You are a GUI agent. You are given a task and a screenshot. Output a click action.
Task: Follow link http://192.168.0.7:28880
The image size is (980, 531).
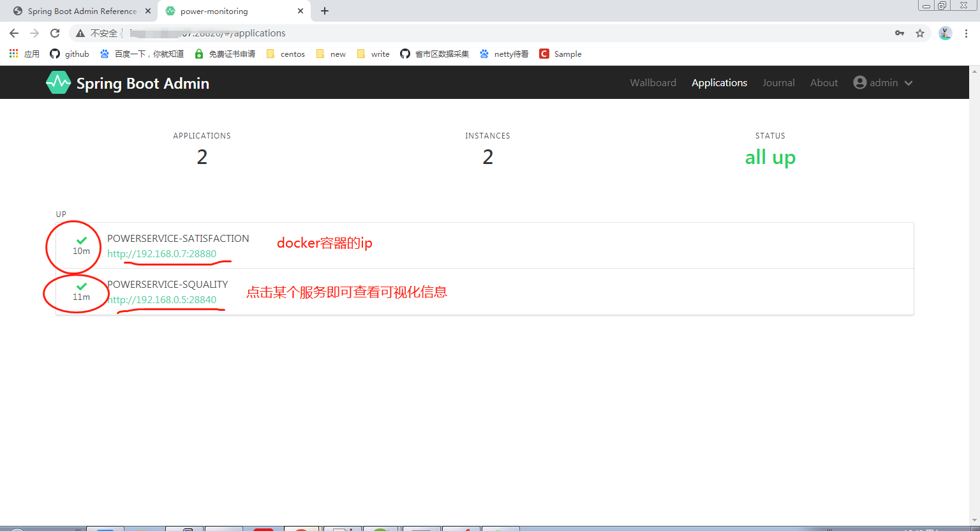click(x=162, y=253)
